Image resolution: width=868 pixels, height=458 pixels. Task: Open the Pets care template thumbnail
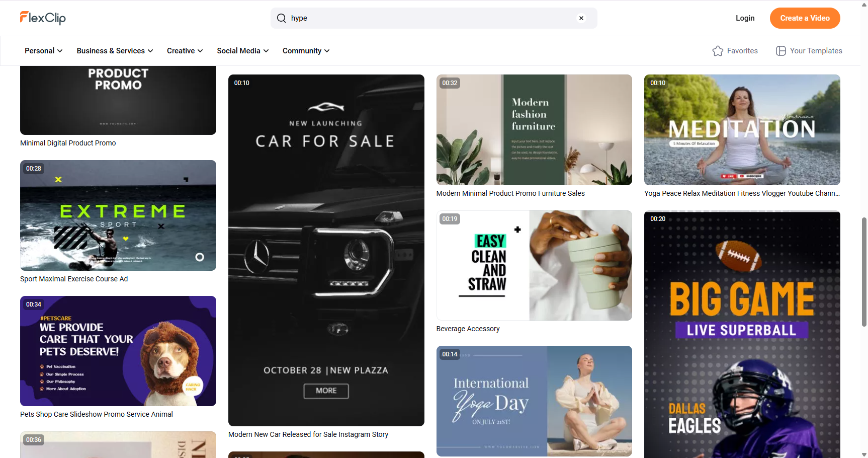[x=118, y=351]
